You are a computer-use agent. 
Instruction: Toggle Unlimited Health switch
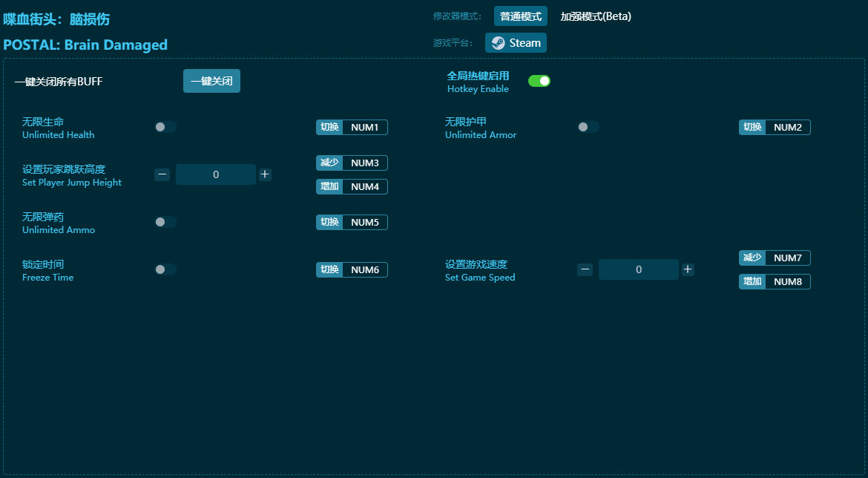(x=165, y=127)
